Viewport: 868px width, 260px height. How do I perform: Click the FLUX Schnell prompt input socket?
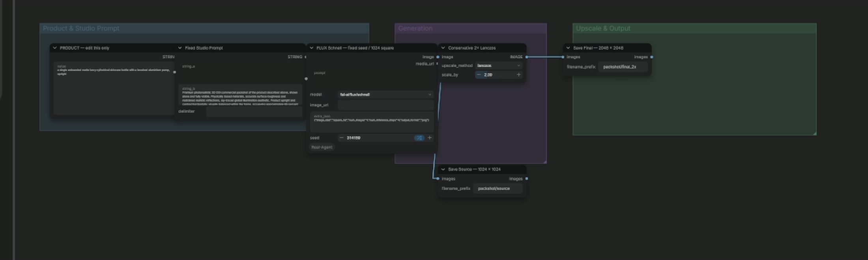(306, 79)
